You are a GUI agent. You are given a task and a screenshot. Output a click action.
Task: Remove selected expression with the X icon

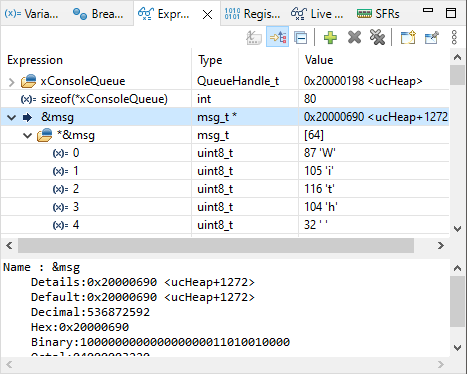(354, 37)
